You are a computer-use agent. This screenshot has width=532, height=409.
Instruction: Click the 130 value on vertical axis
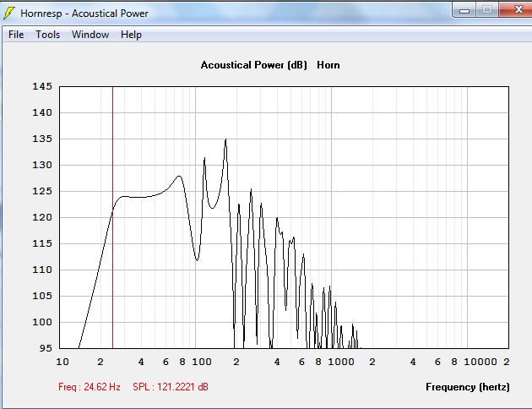(x=42, y=165)
